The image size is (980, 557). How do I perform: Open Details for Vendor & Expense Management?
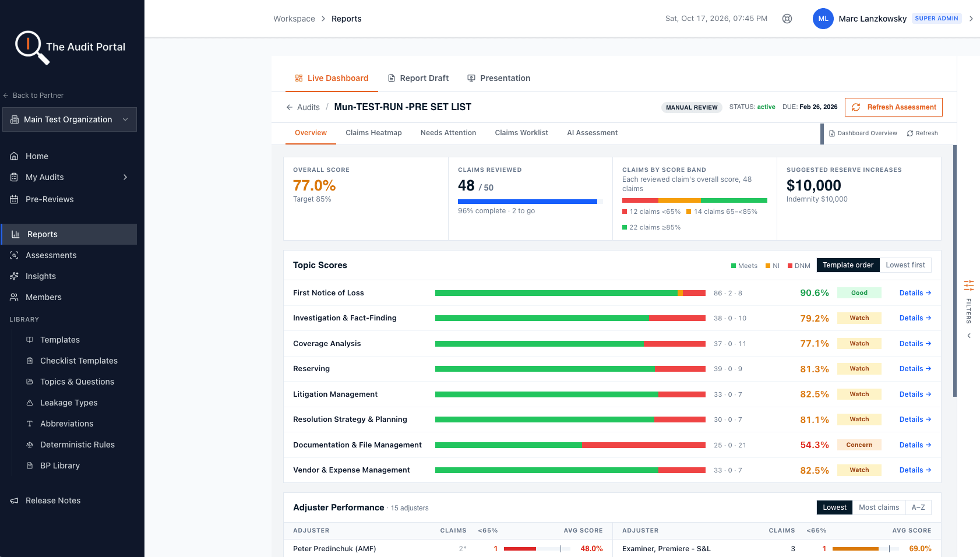click(915, 470)
